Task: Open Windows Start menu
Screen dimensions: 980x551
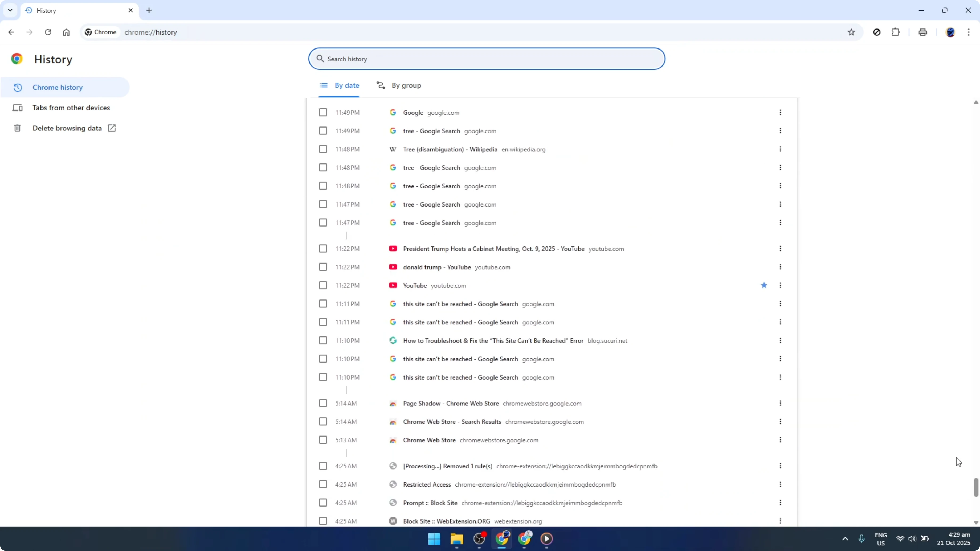Action: coord(434,539)
